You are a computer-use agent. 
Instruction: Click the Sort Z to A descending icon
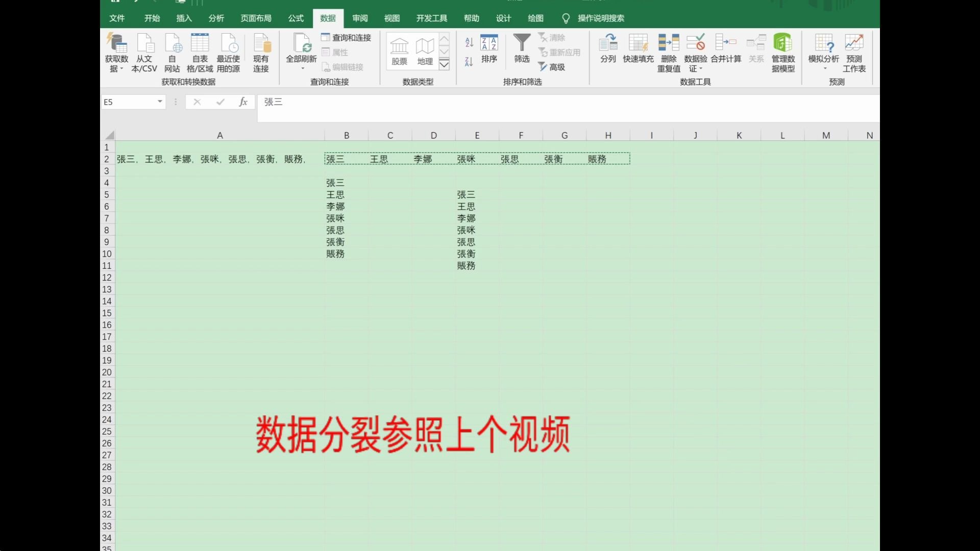(x=469, y=62)
